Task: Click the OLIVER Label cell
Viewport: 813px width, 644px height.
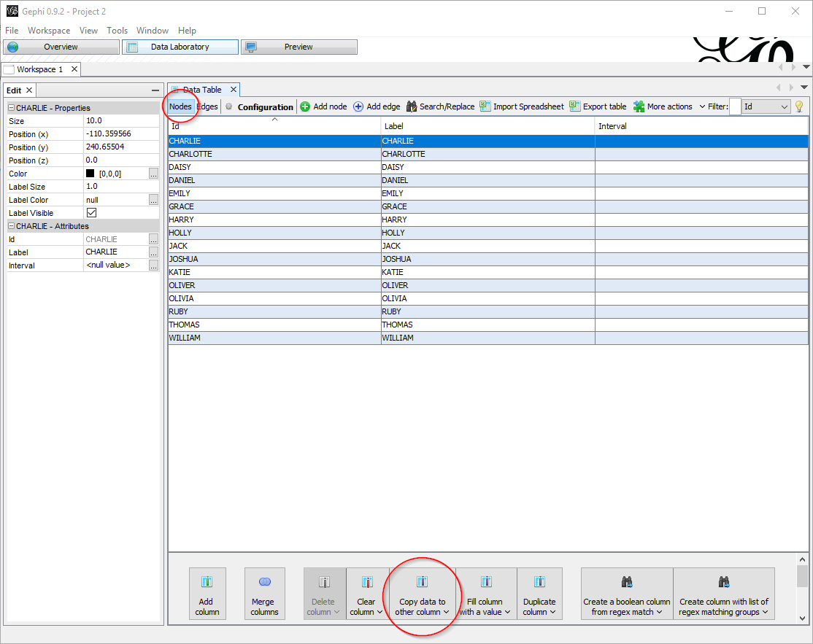Action: [488, 285]
